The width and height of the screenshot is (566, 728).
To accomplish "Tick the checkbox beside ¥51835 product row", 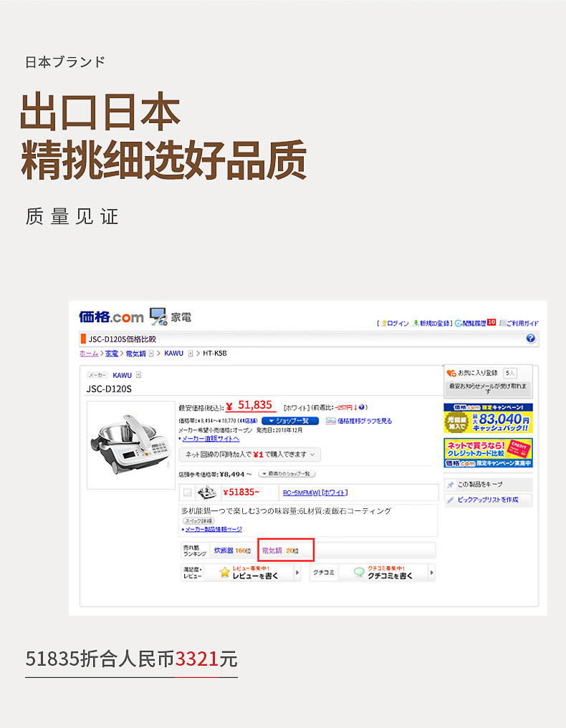I will [x=187, y=492].
